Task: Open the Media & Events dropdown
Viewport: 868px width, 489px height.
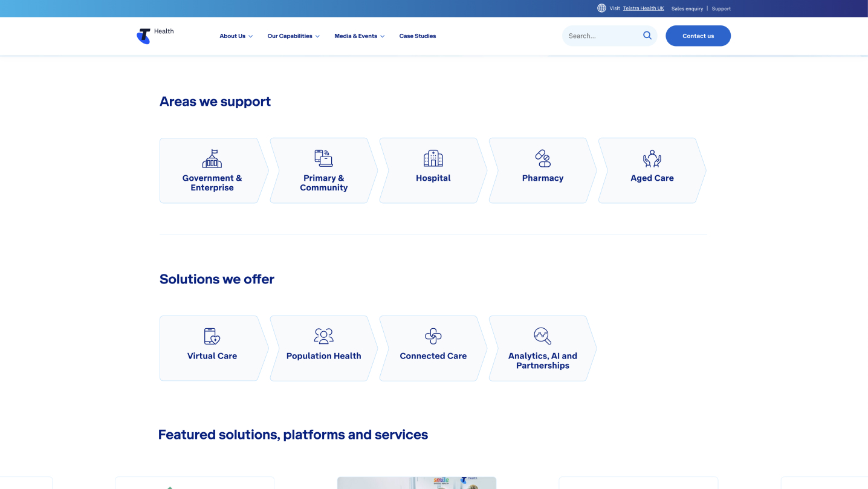Action: pyautogui.click(x=359, y=36)
